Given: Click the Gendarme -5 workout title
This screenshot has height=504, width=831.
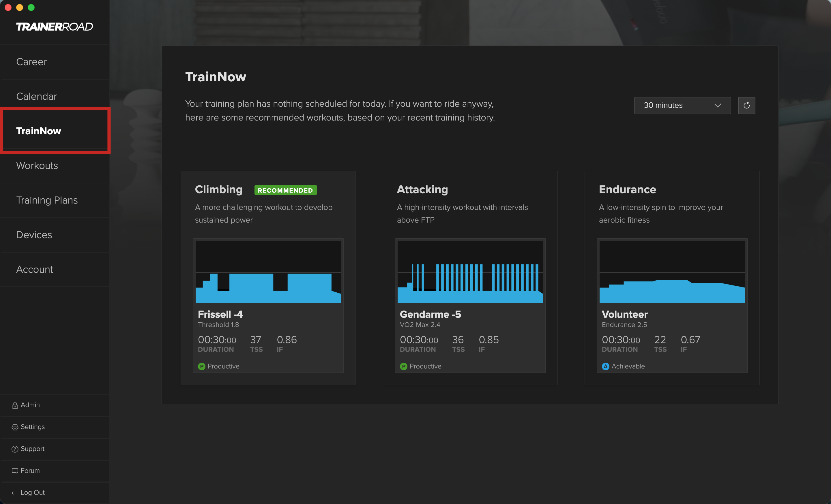Looking at the screenshot, I should 430,314.
